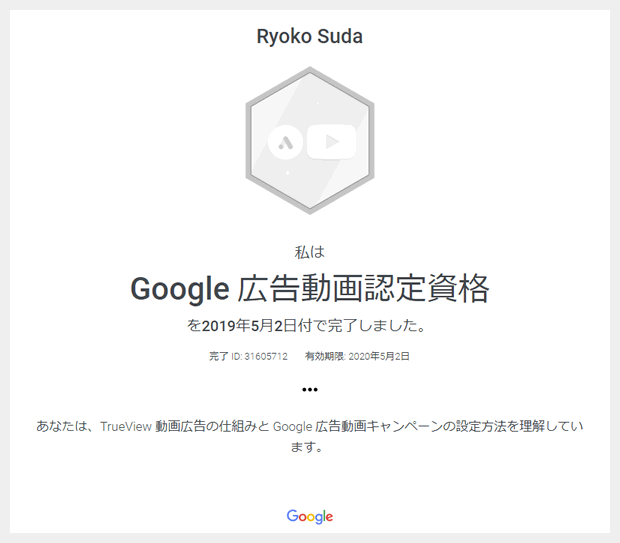Click the 完了 label before ID
The height and width of the screenshot is (543, 620).
[219, 356]
